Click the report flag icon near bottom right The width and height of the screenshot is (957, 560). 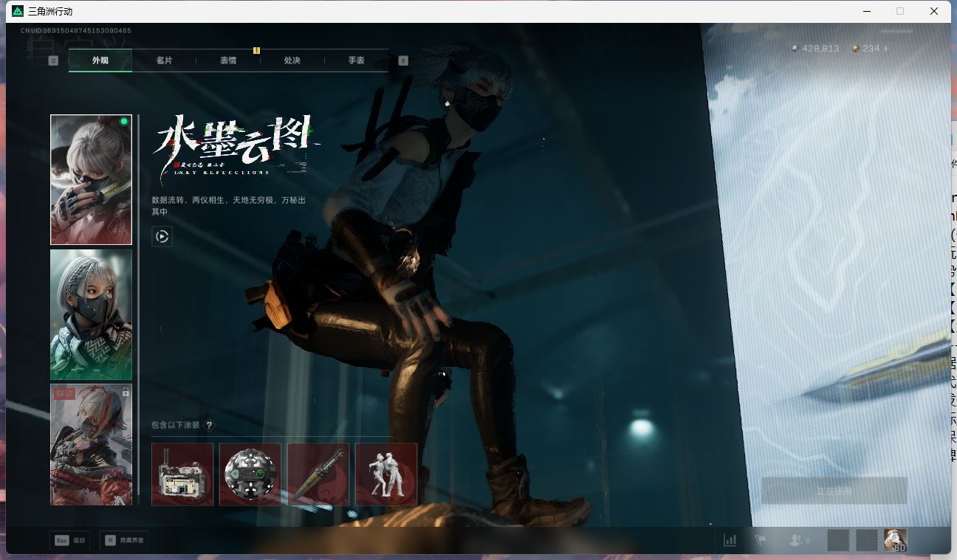pos(761,540)
